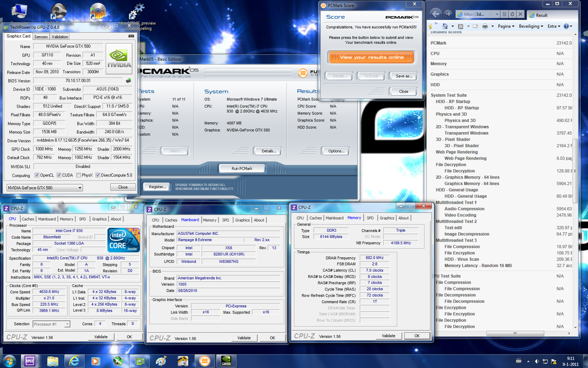Click the IE horizontal scrollbar
The width and height of the screenshot is (588, 368).
pos(514,333)
